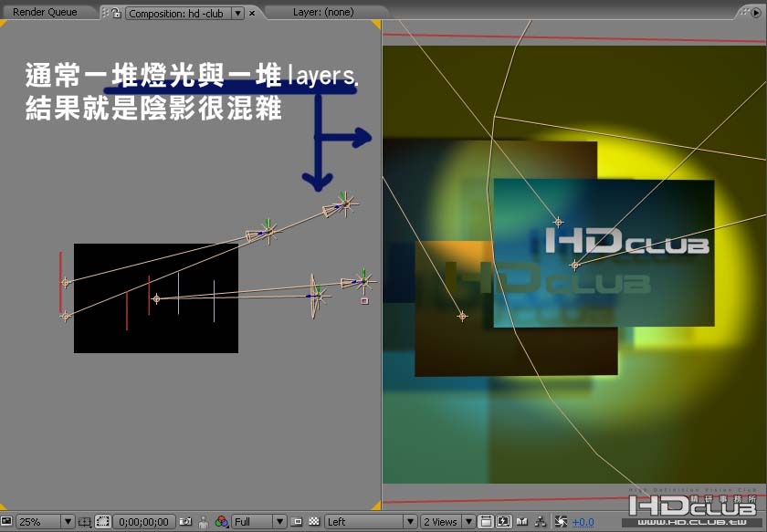Adjust the +0.0 exposure value
Screen dimensions: 767x532
coord(583,522)
